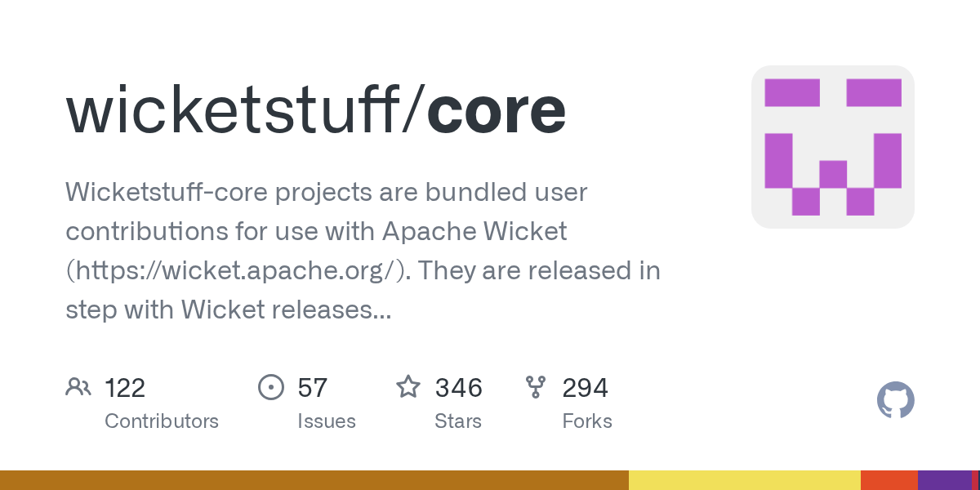Click the Issues circle-dot icon
The image size is (980, 490).
(x=270, y=387)
